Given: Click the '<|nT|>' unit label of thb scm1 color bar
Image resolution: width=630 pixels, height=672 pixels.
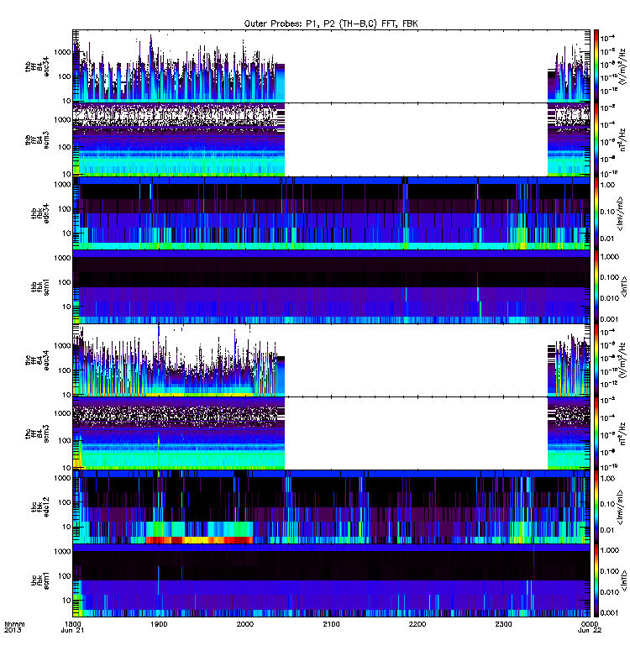Looking at the screenshot, I should [624, 286].
